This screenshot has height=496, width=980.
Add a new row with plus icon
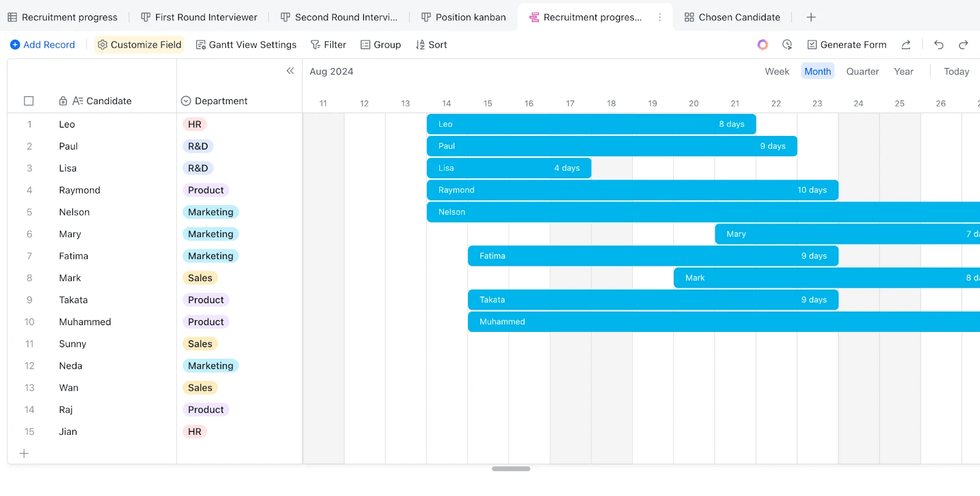(x=24, y=454)
